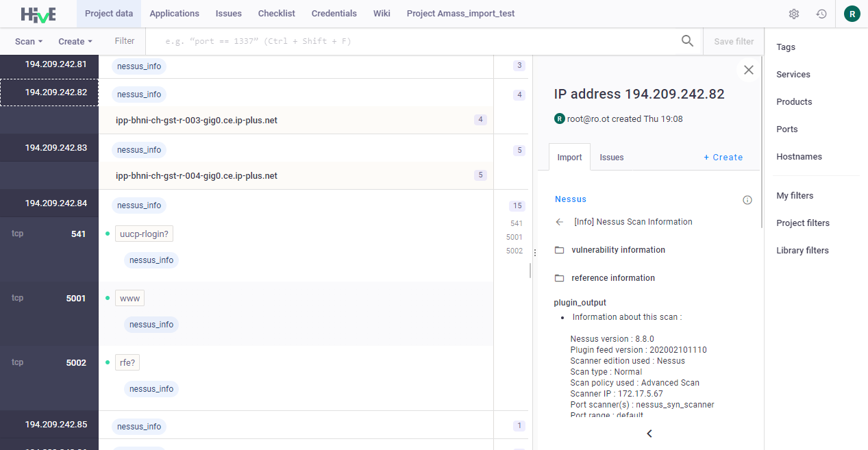This screenshot has height=450, width=868.
Task: Click the uucp-rlogin? service label
Action: pos(144,234)
